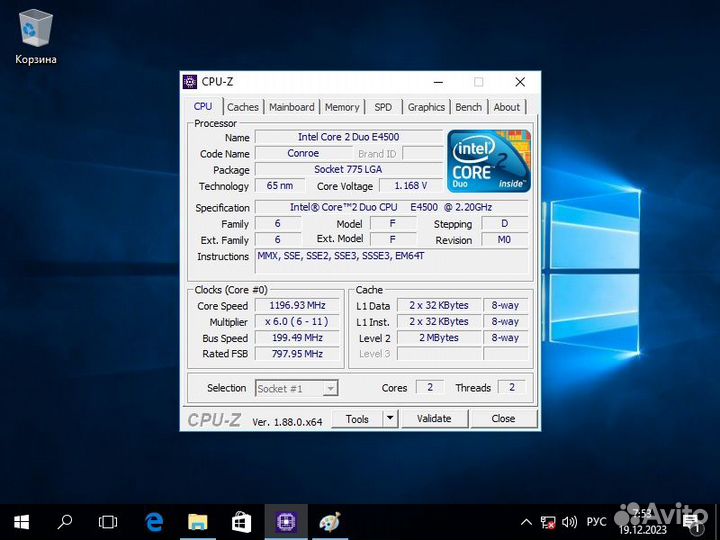The image size is (720, 540).
Task: Switch to the SPD tab
Action: 383,107
